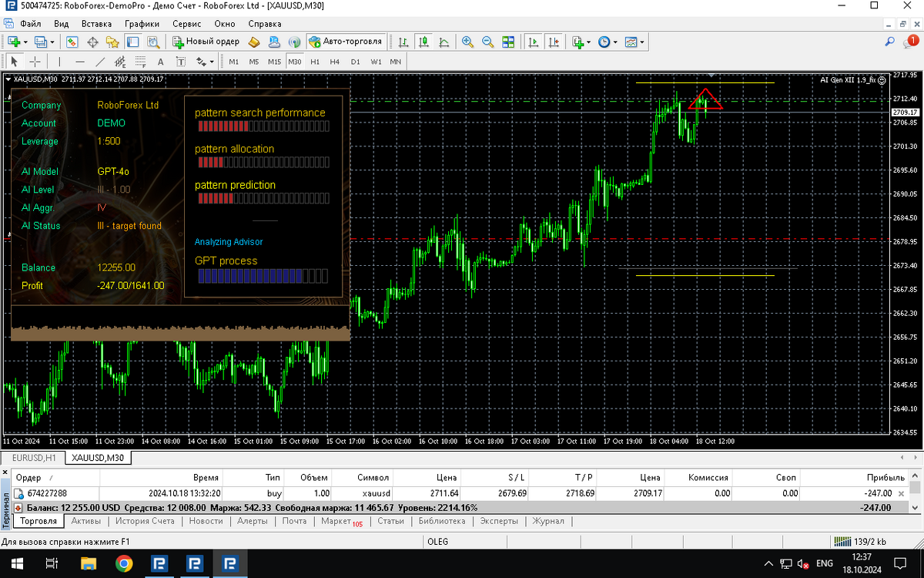
Task: Select the Equidistant Channel tool
Action: (120, 62)
